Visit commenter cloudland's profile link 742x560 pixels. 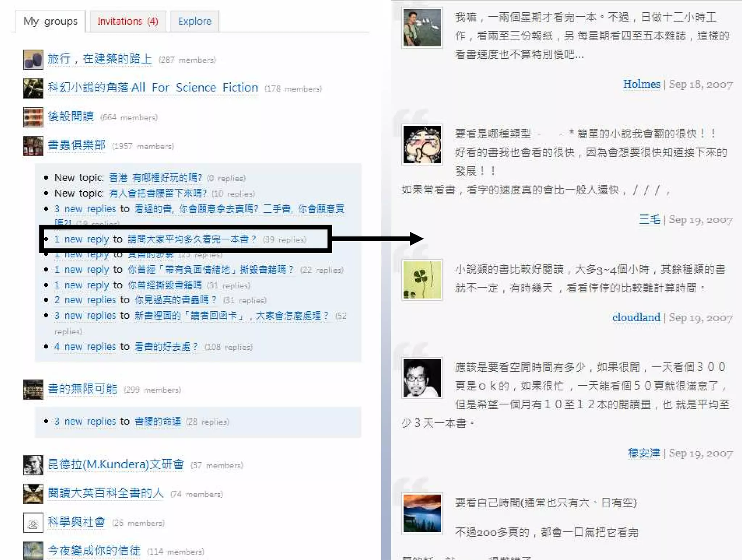pos(636,317)
